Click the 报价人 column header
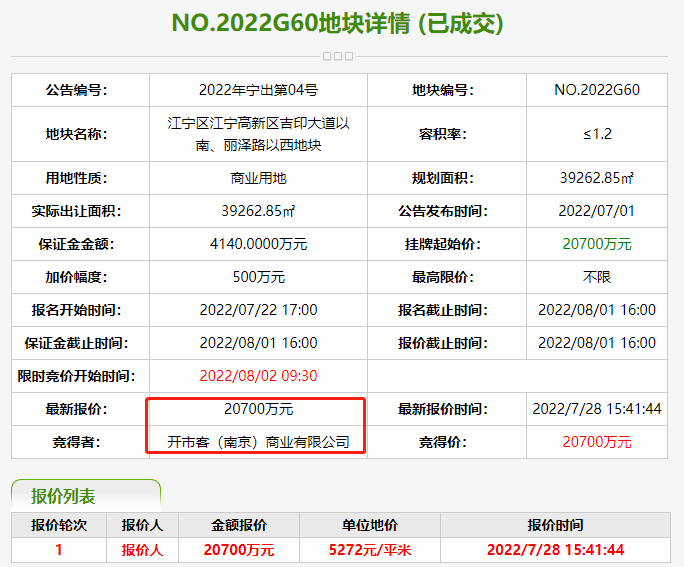 click(x=142, y=525)
